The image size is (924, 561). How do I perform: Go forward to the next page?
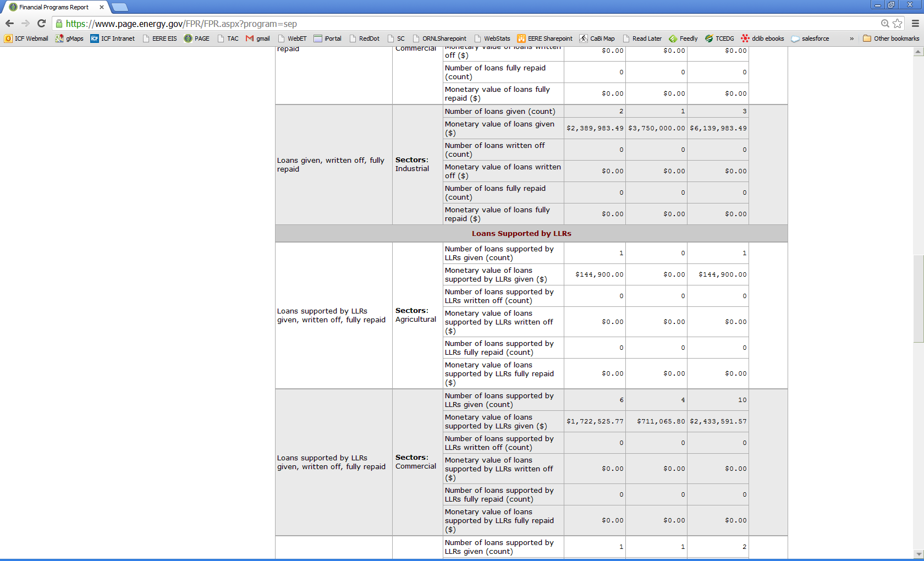[25, 24]
